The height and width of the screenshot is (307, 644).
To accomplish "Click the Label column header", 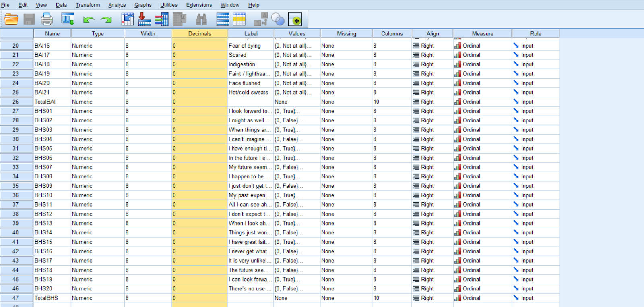I will (x=251, y=33).
